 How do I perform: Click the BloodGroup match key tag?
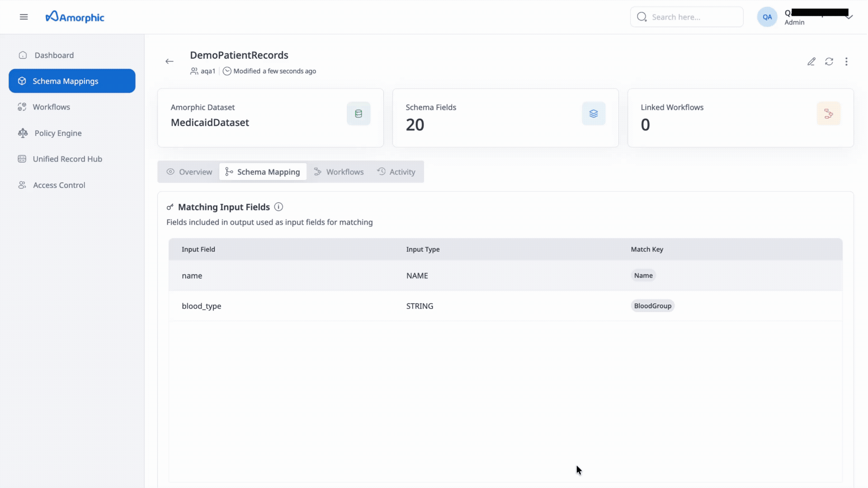click(652, 306)
